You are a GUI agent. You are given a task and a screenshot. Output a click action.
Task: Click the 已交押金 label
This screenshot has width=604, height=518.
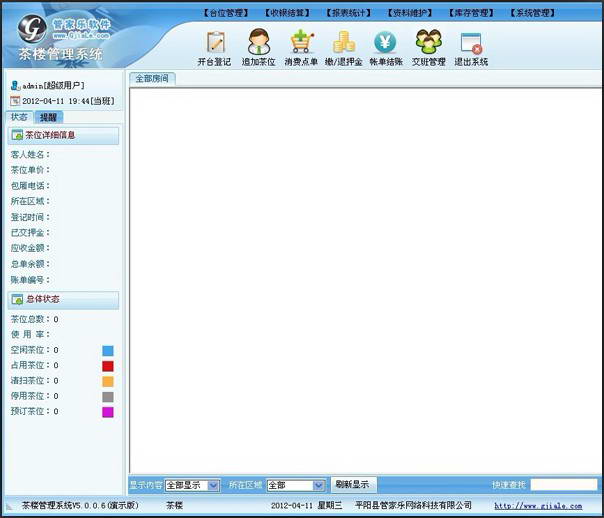(30, 232)
